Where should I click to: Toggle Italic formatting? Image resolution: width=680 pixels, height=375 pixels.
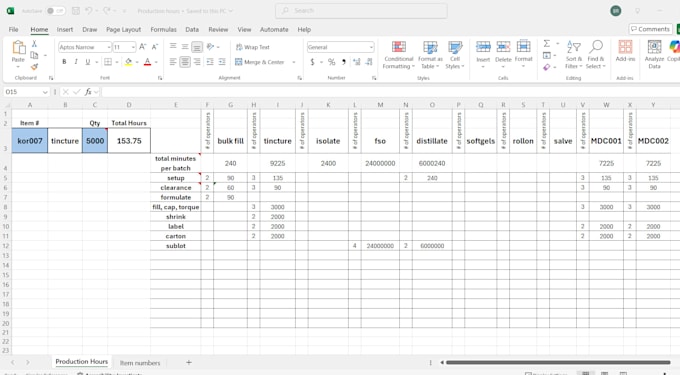(x=76, y=62)
